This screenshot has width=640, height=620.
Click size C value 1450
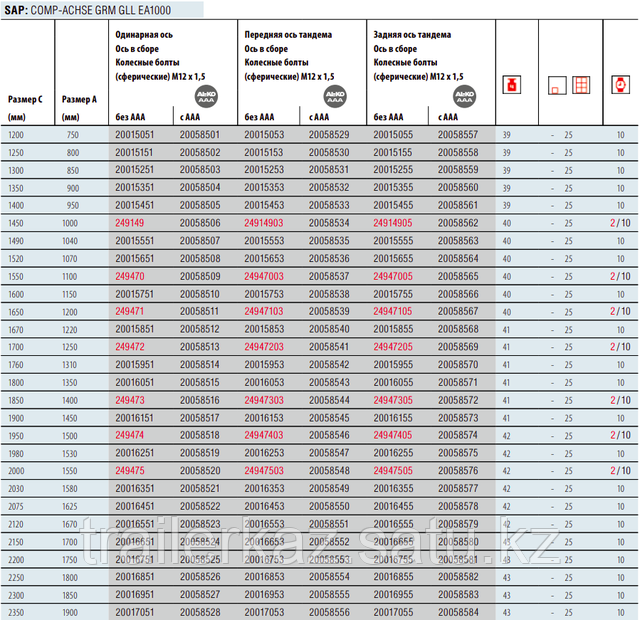click(x=16, y=224)
